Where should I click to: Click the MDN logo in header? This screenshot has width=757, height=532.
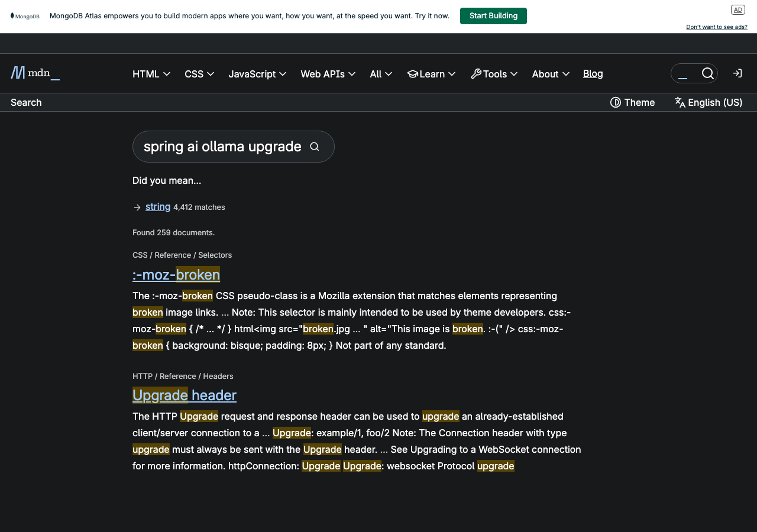click(35, 73)
